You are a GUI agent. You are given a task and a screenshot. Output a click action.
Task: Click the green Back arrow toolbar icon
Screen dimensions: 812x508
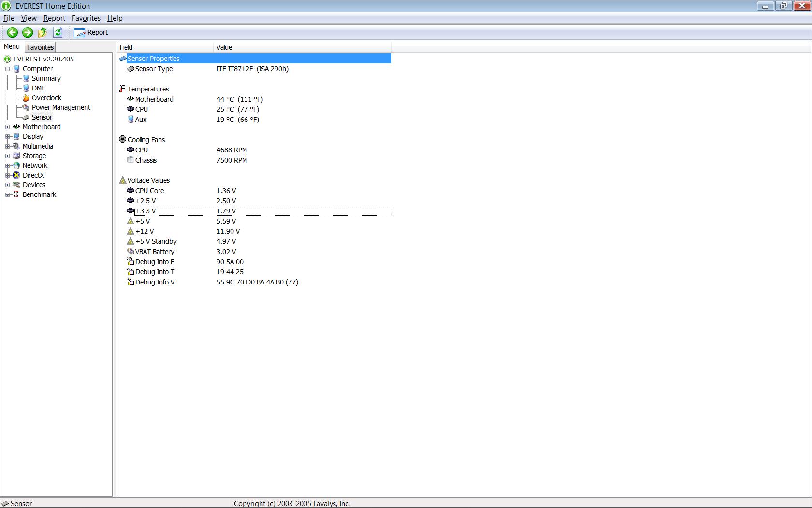13,32
